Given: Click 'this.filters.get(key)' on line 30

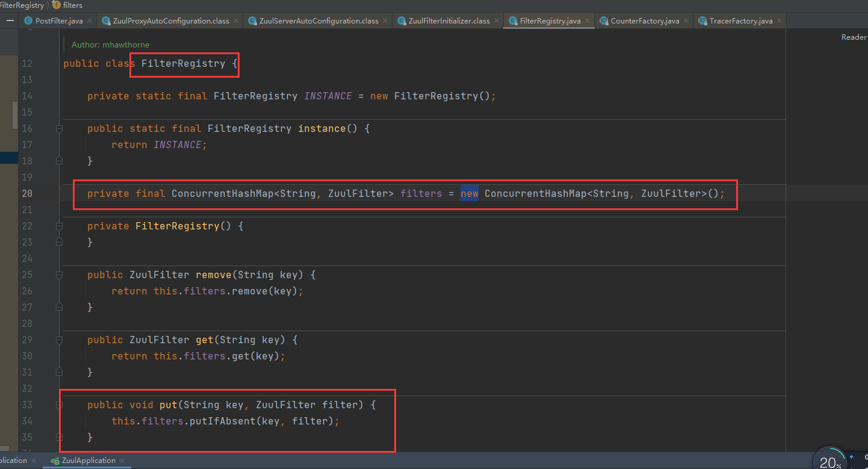Looking at the screenshot, I should [217, 356].
